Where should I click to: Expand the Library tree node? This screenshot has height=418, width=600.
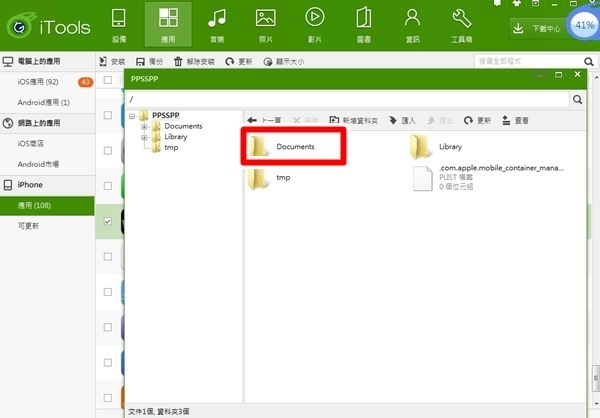click(x=144, y=137)
